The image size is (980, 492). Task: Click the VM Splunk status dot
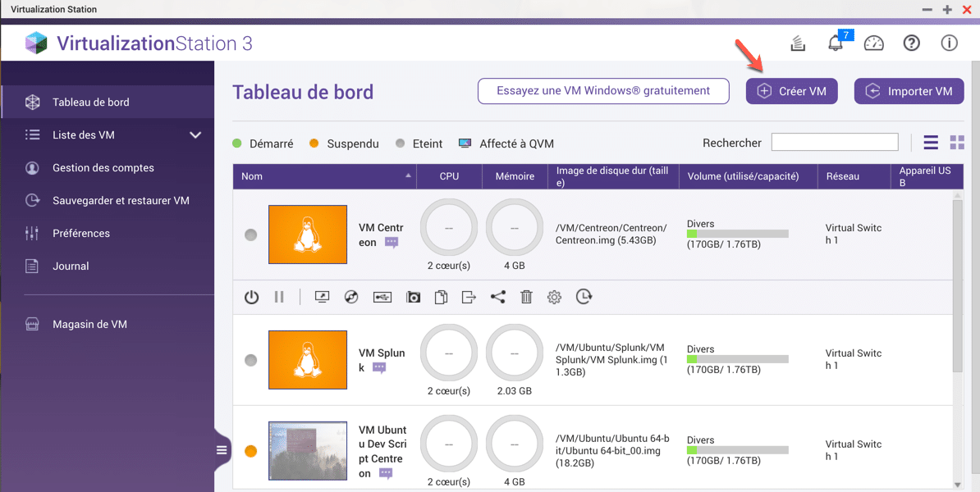click(x=250, y=360)
